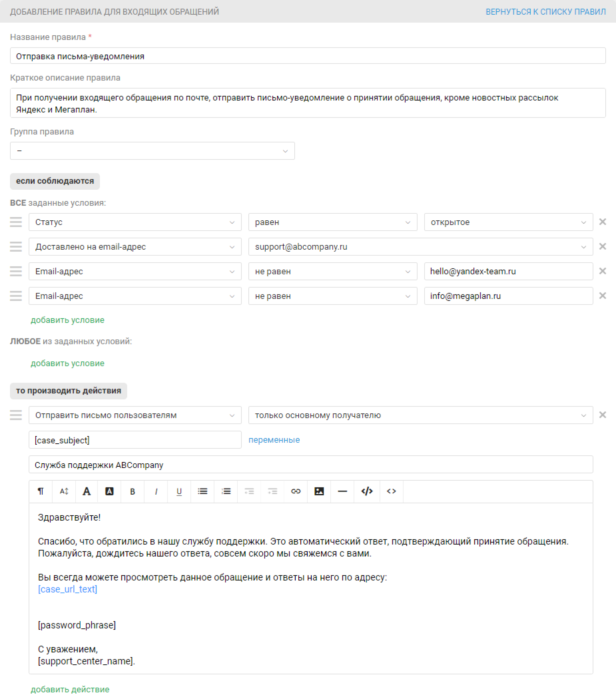Apply italic formatting in the email editor
Image resolution: width=616 pixels, height=695 pixels.
[x=156, y=491]
